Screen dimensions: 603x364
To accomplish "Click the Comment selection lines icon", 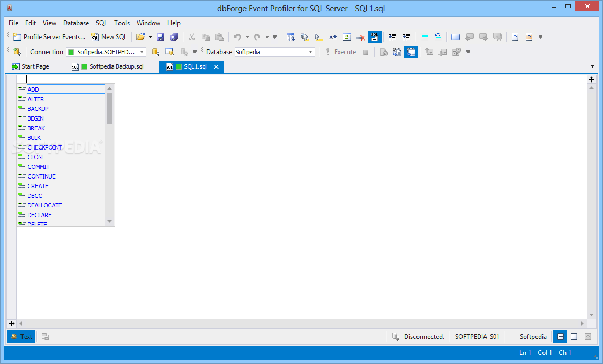I will [424, 37].
